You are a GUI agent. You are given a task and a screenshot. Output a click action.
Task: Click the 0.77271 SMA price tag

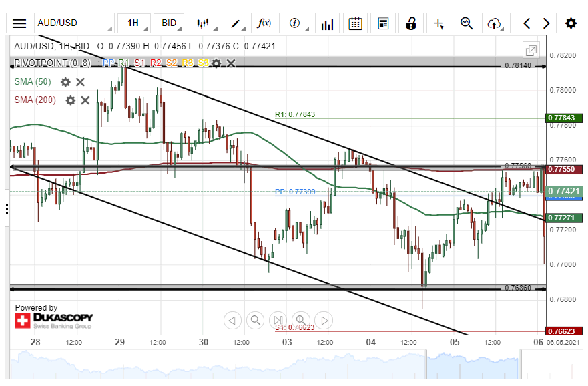coord(564,218)
